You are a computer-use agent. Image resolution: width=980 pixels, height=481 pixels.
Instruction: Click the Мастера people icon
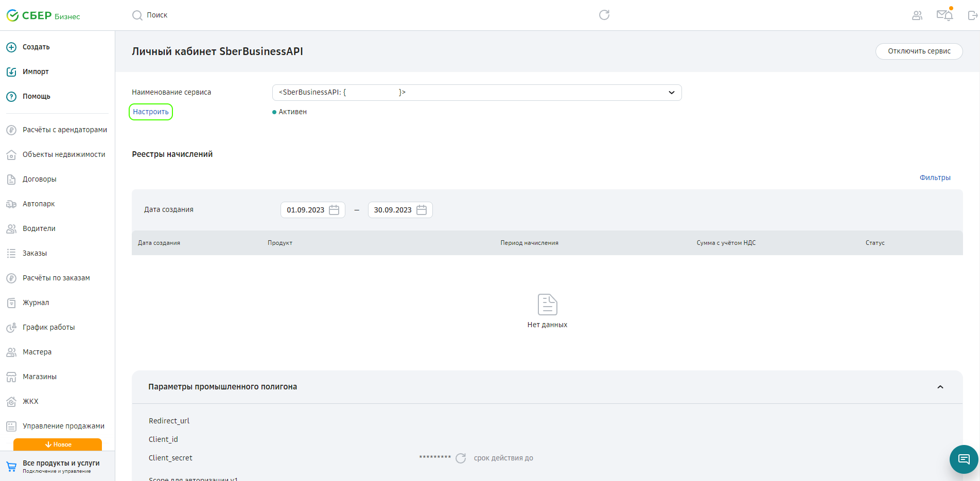coord(11,352)
